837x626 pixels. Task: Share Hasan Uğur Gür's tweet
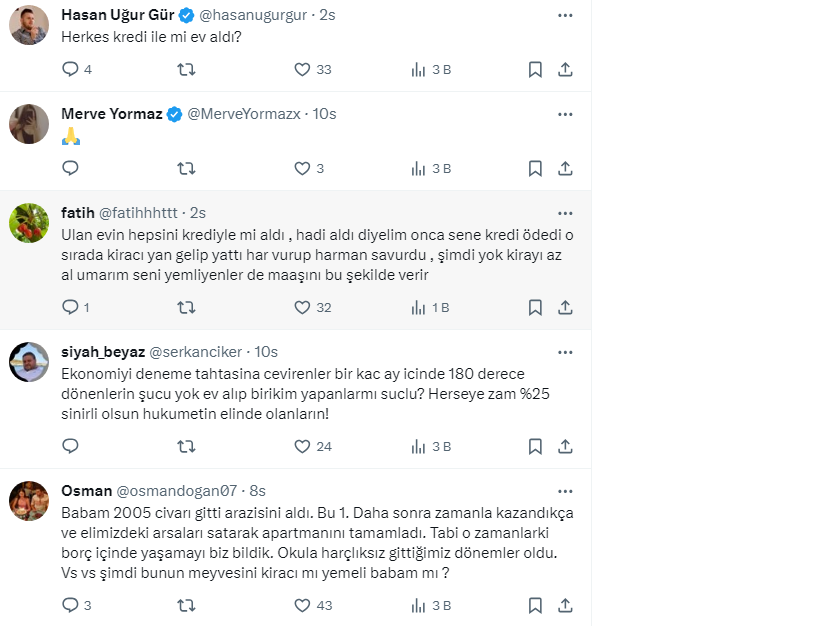[565, 70]
